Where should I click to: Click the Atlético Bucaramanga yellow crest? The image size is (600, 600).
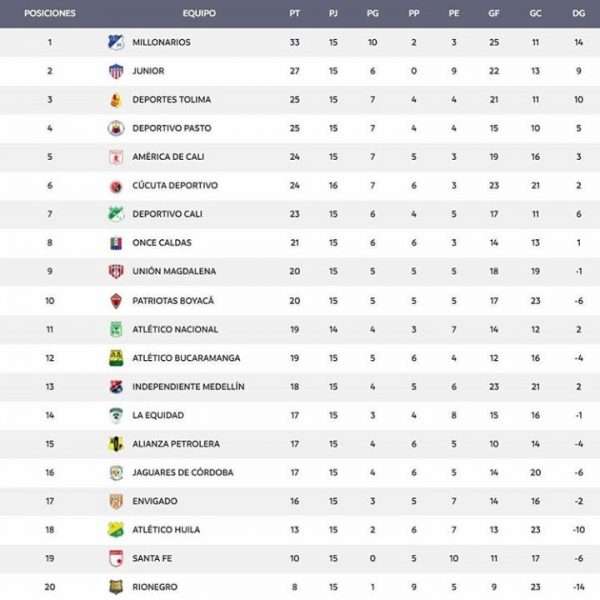point(116,358)
